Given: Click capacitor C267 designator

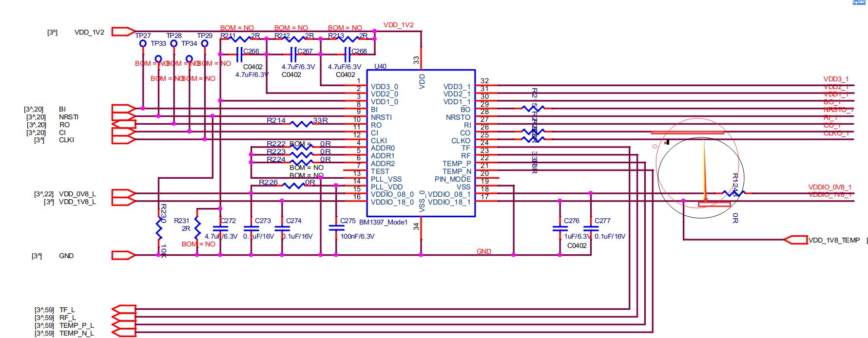Looking at the screenshot, I should [305, 51].
